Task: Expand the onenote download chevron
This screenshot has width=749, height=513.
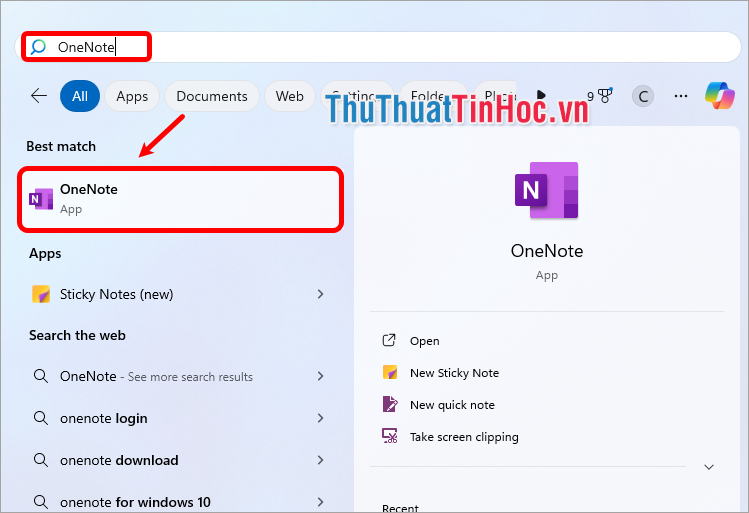Action: [x=321, y=460]
